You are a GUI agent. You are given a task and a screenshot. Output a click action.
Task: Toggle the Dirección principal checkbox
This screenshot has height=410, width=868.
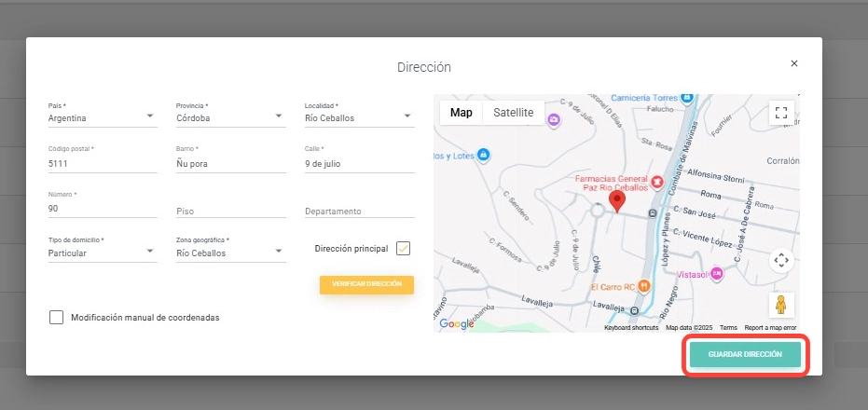pos(403,249)
